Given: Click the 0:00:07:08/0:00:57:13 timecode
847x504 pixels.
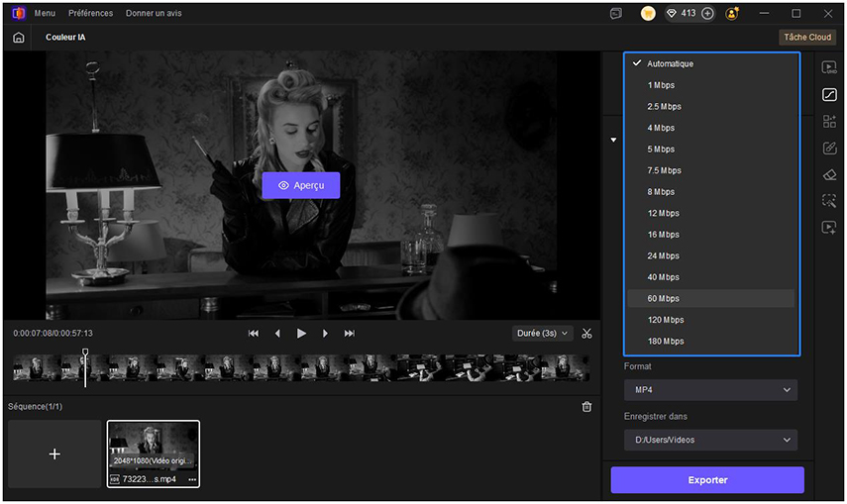Looking at the screenshot, I should click(x=53, y=334).
